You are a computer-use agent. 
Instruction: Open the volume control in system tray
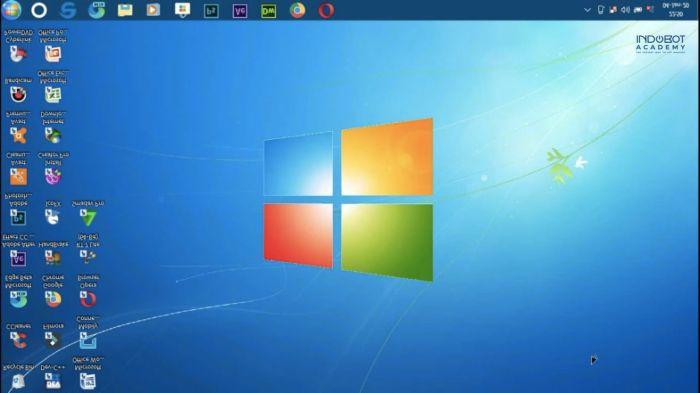[625, 10]
